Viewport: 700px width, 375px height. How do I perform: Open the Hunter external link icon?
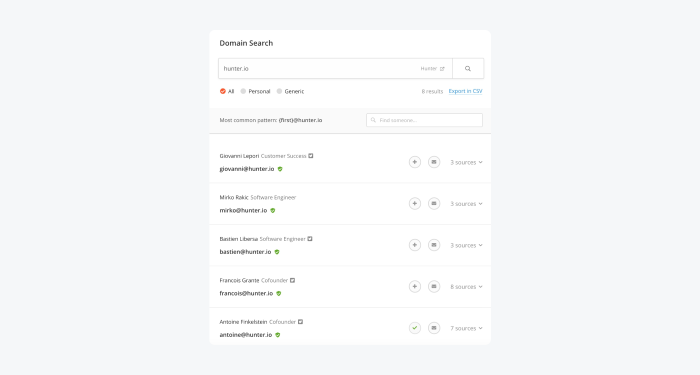coord(442,69)
